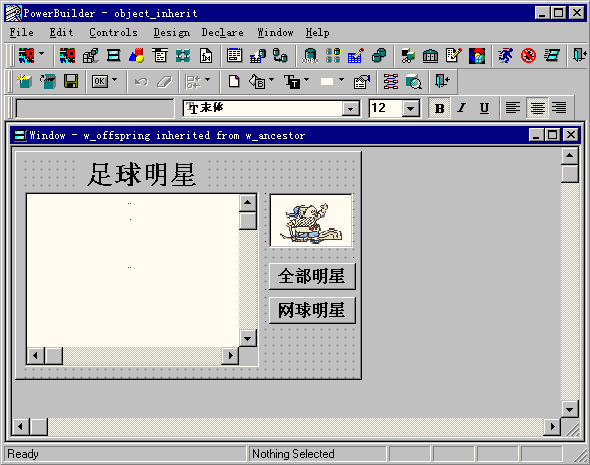Open the Properties icon in PainterBar
Image resolution: width=590 pixels, height=465 pixels.
(362, 81)
